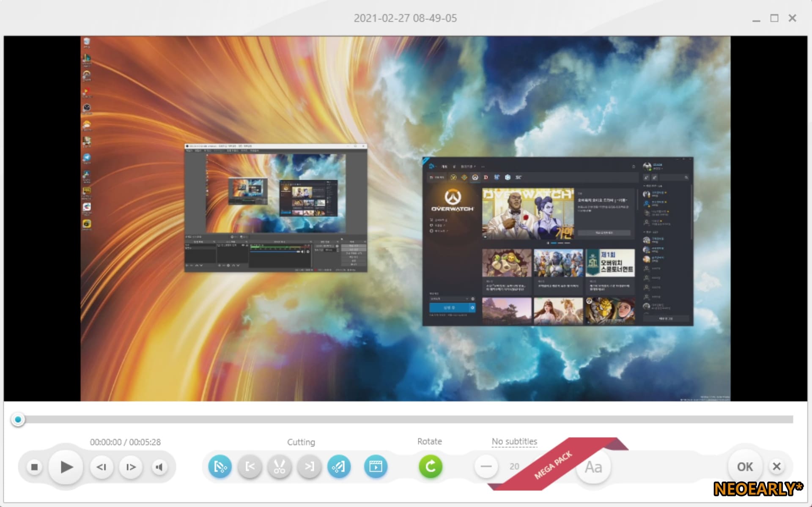
Task: Decrease subtitle size with minus button
Action: 486,467
